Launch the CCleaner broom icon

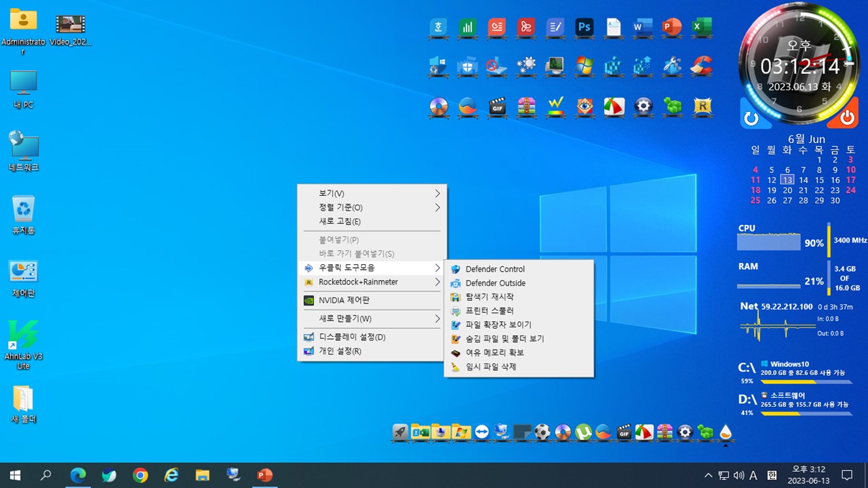[701, 66]
